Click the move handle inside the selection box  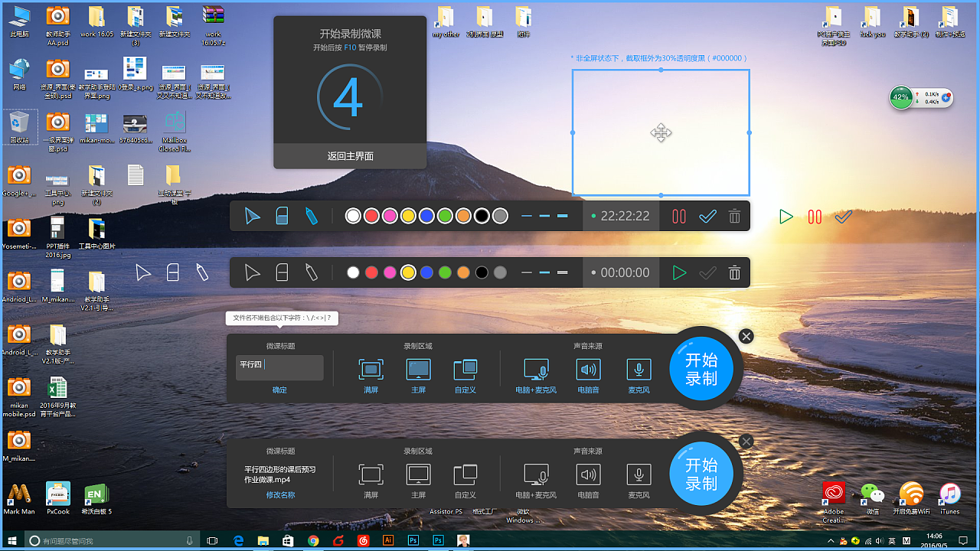(x=661, y=132)
